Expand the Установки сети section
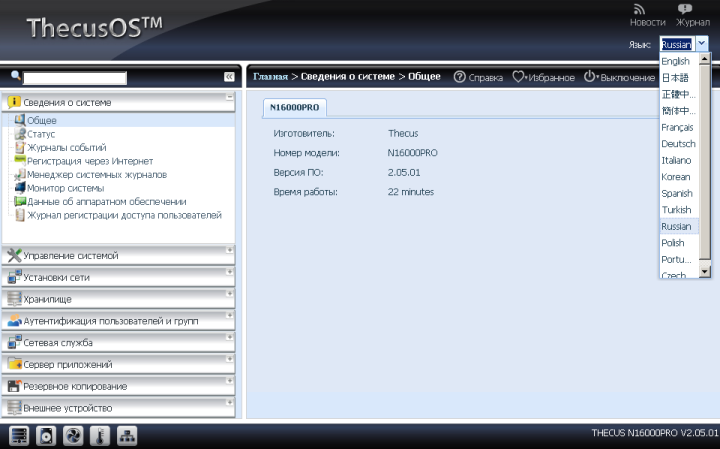Viewport: 720px width, 449px height. pyautogui.click(x=229, y=272)
